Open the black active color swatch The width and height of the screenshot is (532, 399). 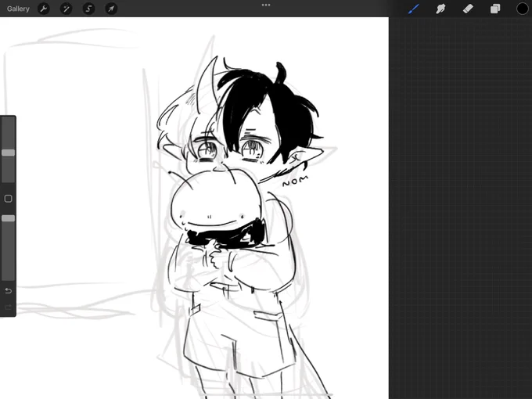click(x=522, y=9)
